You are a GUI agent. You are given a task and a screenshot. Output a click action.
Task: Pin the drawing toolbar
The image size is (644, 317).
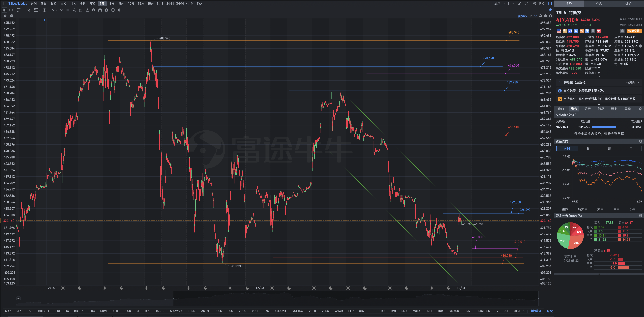point(550,10)
